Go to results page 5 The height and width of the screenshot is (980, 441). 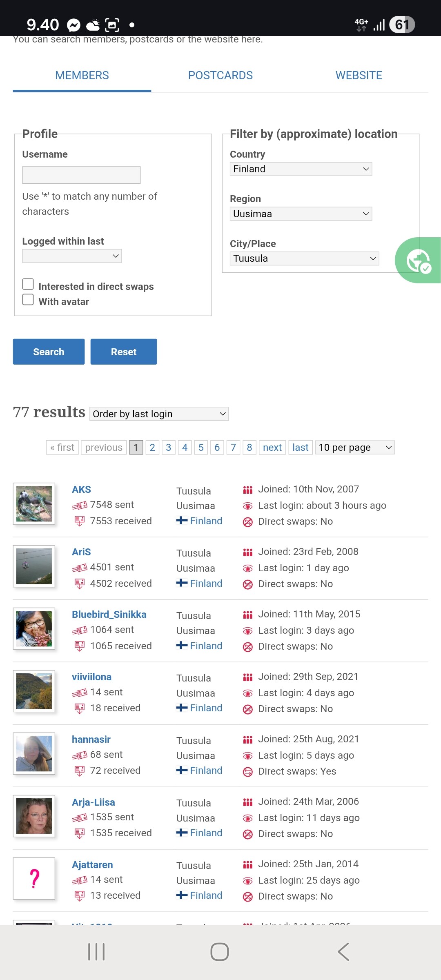pos(201,448)
